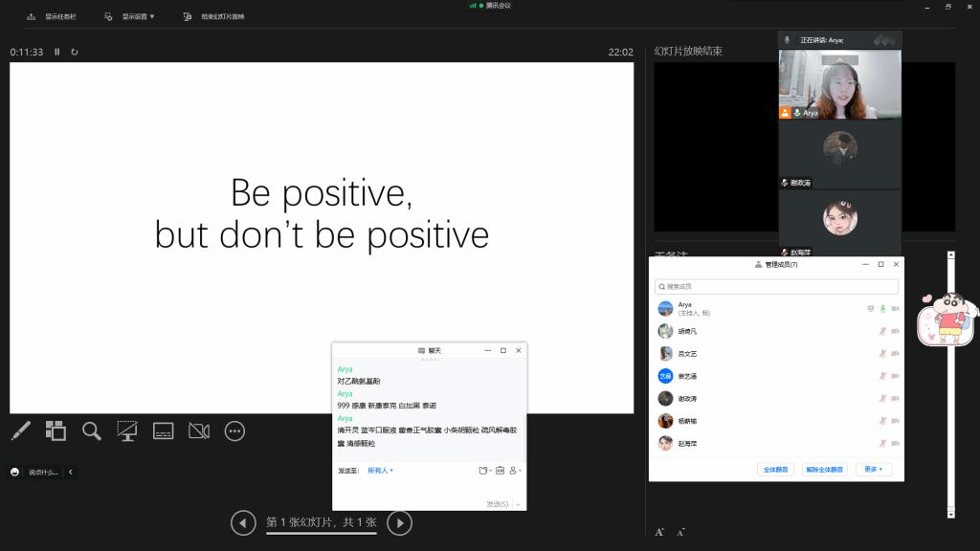Toggle subtitles with the caption icon
Image resolution: width=980 pixels, height=551 pixels.
tap(163, 431)
